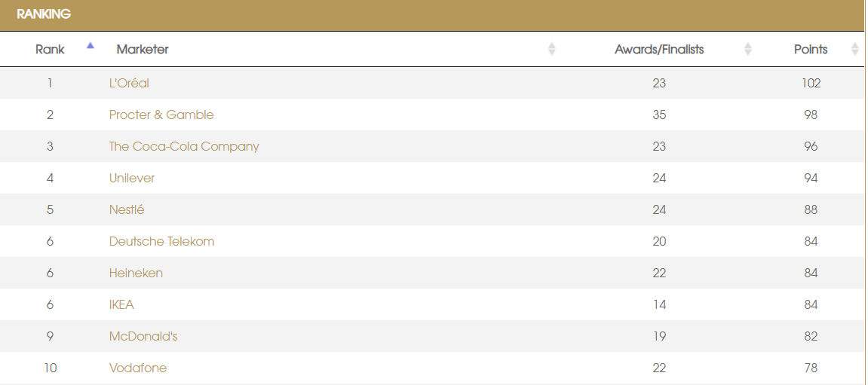Select the McDonald's marketer link
The width and height of the screenshot is (868, 385).
[x=143, y=337]
